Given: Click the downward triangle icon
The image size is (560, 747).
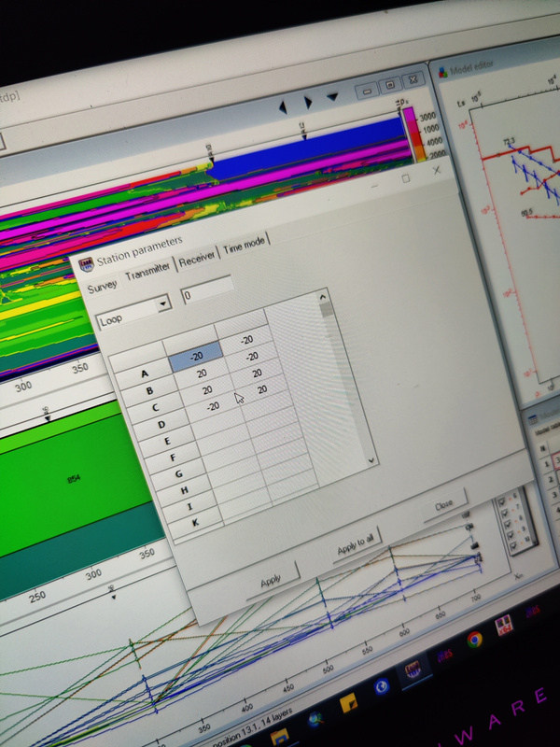Looking at the screenshot, I should (x=332, y=95).
